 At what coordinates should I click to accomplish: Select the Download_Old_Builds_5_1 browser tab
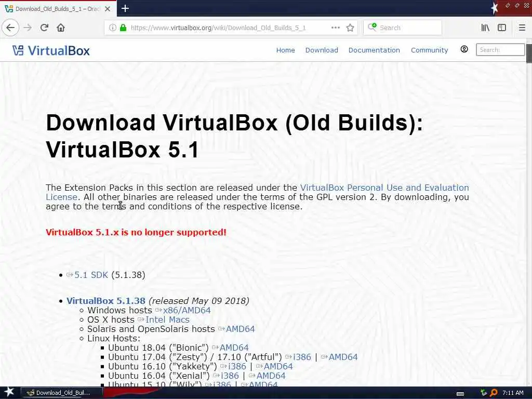(x=58, y=9)
